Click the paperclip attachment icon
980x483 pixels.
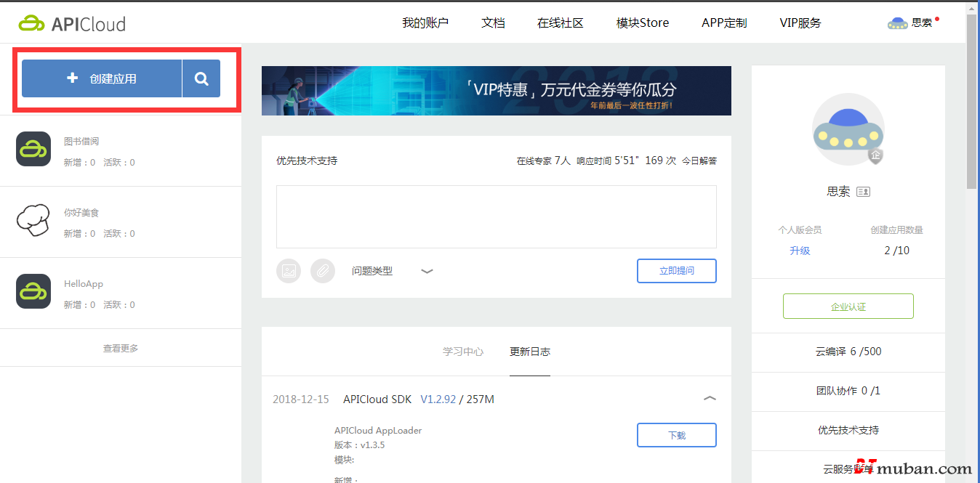[x=323, y=271]
